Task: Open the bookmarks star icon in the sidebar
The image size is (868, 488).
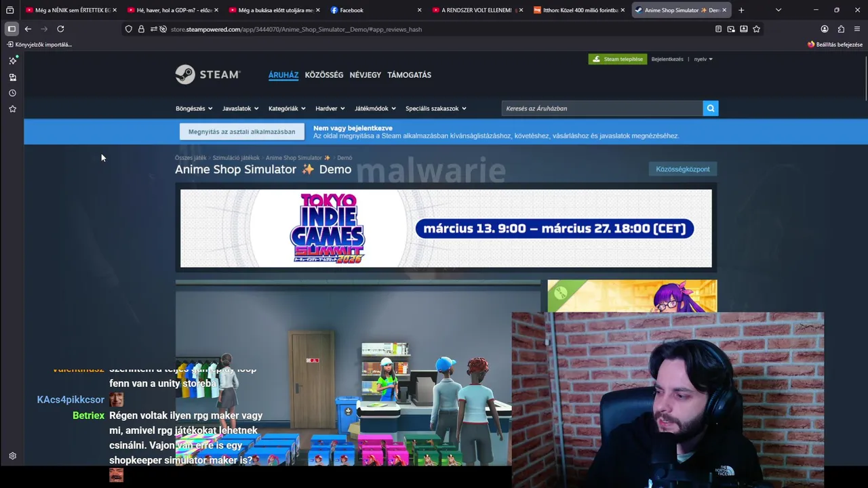Action: [x=12, y=109]
